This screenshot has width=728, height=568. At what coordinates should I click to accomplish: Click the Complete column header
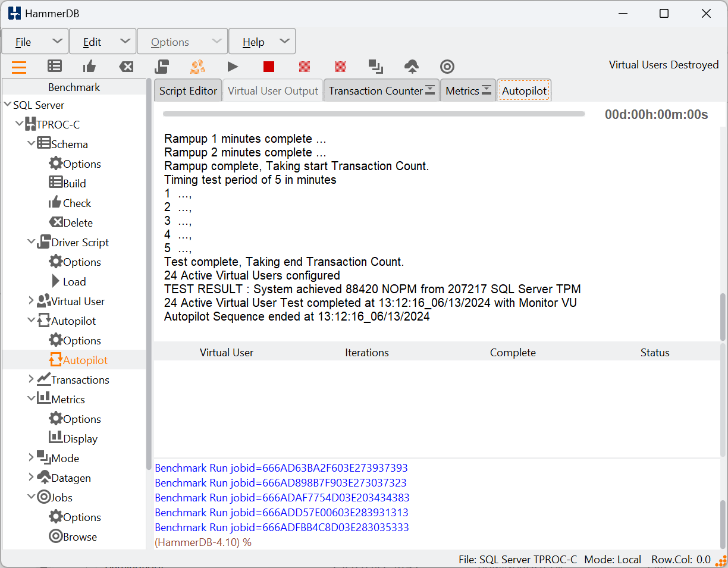[513, 353]
